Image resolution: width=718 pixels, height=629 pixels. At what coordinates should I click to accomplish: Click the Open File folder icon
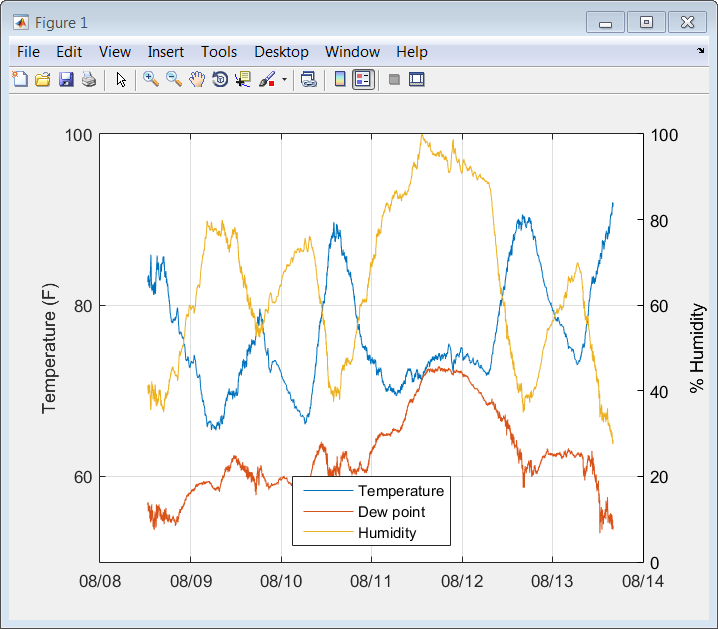42,80
